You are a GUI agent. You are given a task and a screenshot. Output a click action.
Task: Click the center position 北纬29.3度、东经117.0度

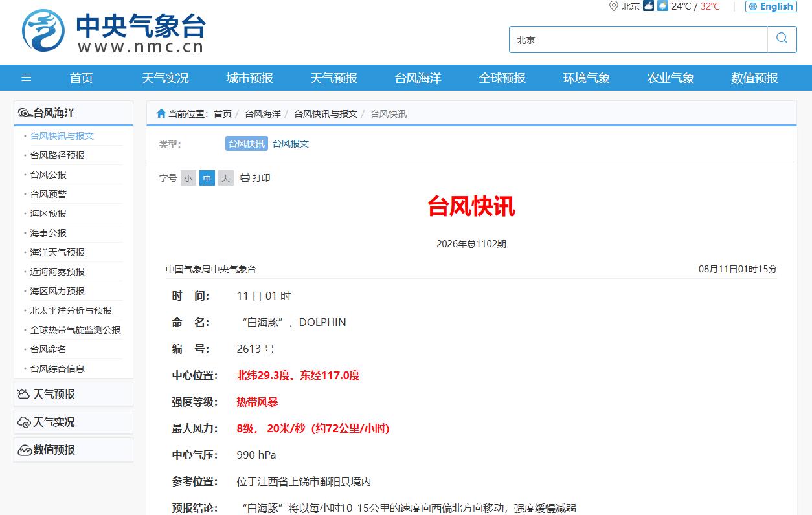[299, 375]
